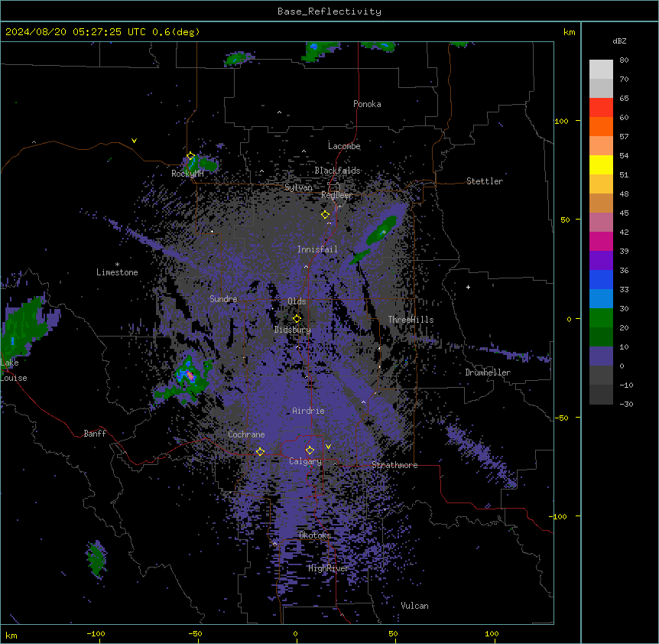Click the 42 dBZ magenta color swatch

pyautogui.click(x=601, y=241)
